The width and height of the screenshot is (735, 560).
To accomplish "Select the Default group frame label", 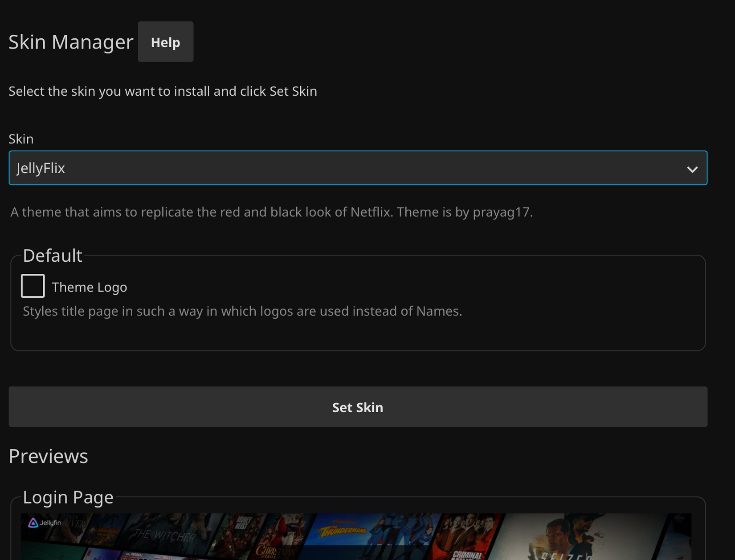I will 52,255.
